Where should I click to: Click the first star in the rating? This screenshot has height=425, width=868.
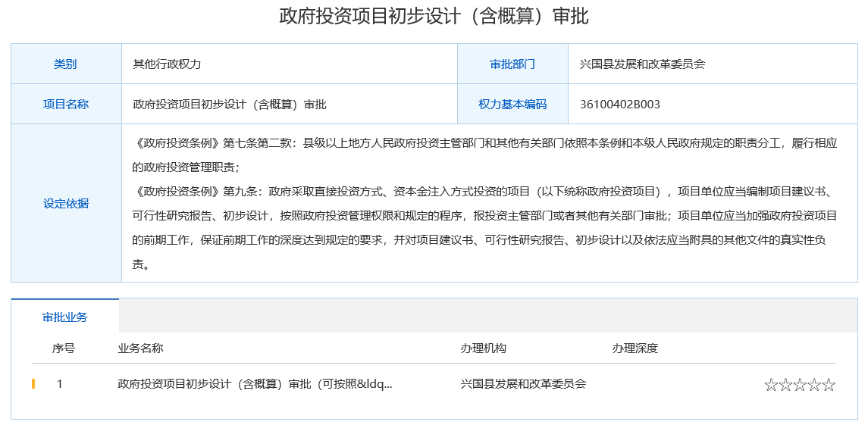(771, 385)
